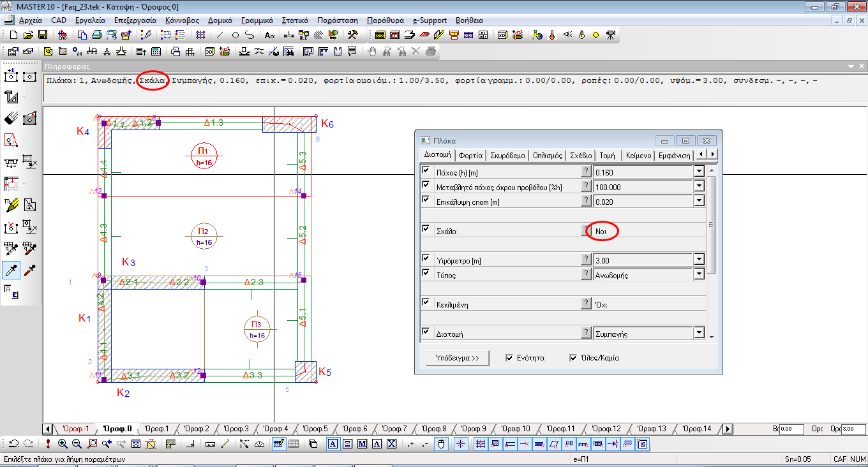Select the line drawing tool
The image size is (868, 467).
pyautogui.click(x=220, y=35)
